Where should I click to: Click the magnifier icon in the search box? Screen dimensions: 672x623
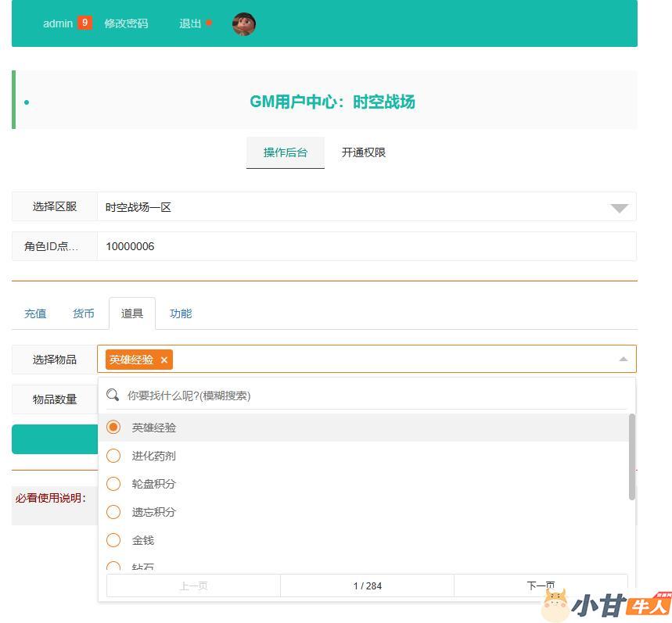click(x=113, y=395)
